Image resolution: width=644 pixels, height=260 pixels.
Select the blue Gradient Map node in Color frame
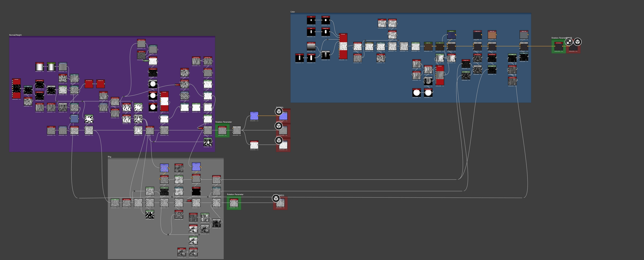(451, 35)
